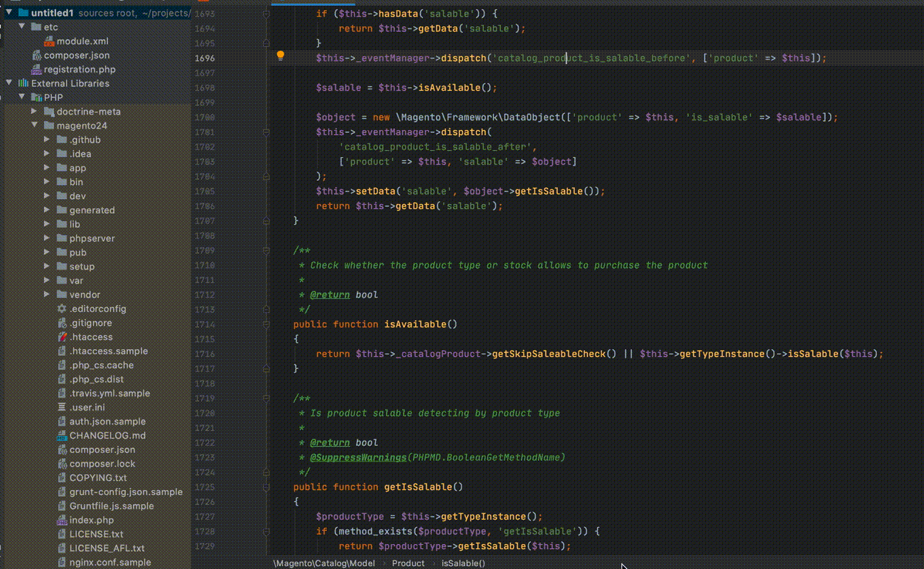The height and width of the screenshot is (569, 924).
Task: Click the yellow lightbulb intention icon
Action: tap(280, 56)
